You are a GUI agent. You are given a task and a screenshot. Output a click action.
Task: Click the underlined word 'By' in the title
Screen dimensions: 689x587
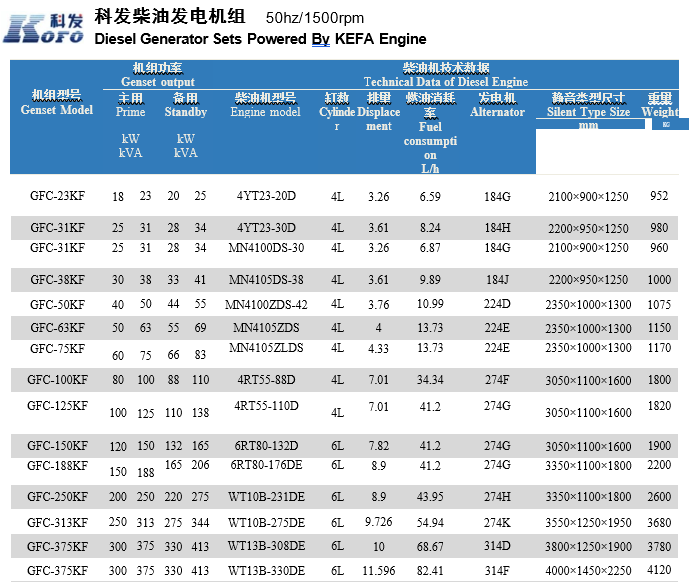click(x=321, y=39)
